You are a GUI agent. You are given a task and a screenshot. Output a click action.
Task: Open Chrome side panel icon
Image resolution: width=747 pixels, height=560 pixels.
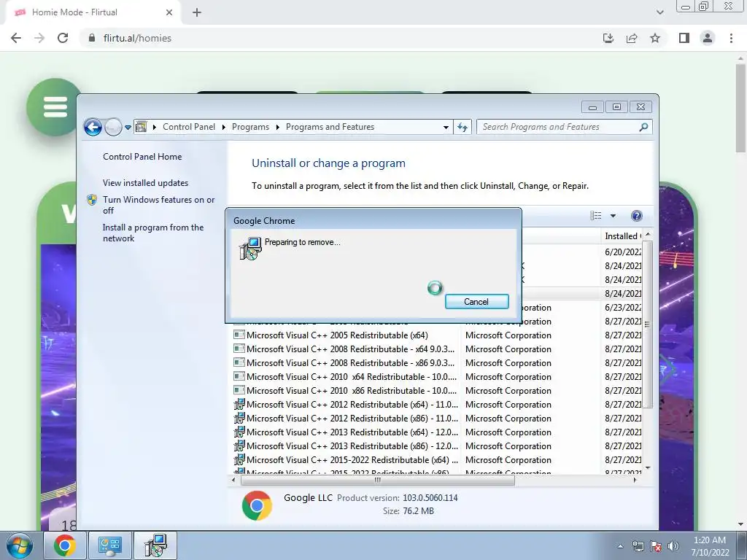684,38
